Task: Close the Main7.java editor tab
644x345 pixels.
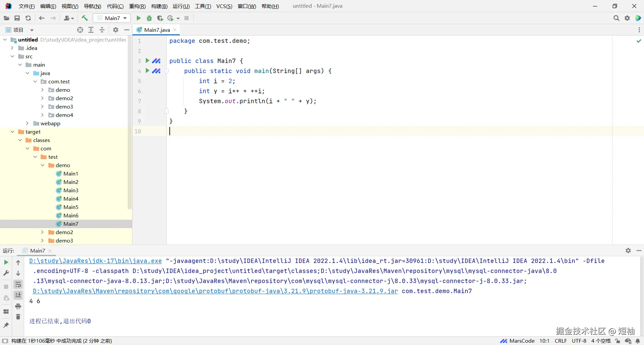Action: click(175, 30)
